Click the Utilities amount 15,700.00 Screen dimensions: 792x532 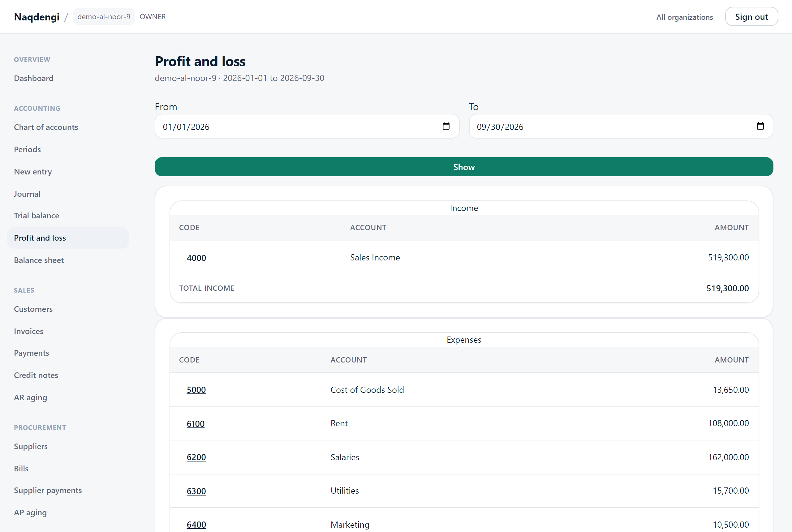click(730, 491)
